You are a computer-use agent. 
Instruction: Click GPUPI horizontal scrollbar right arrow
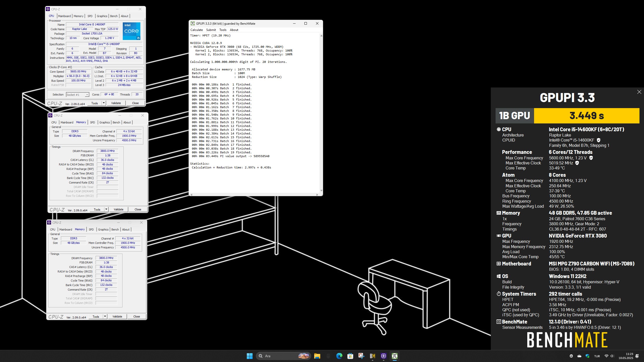coord(317,195)
